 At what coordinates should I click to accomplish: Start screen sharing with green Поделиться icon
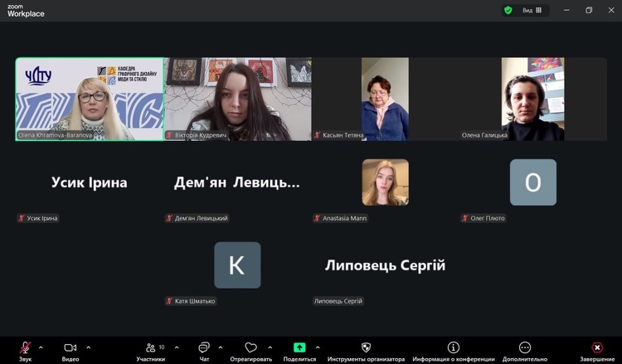click(x=299, y=347)
